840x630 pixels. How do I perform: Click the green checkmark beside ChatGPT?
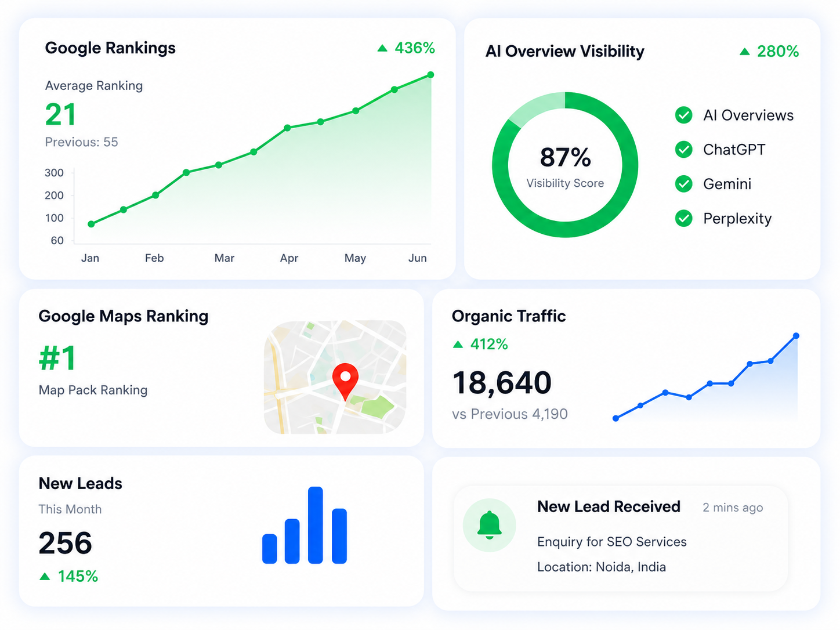pyautogui.click(x=684, y=150)
